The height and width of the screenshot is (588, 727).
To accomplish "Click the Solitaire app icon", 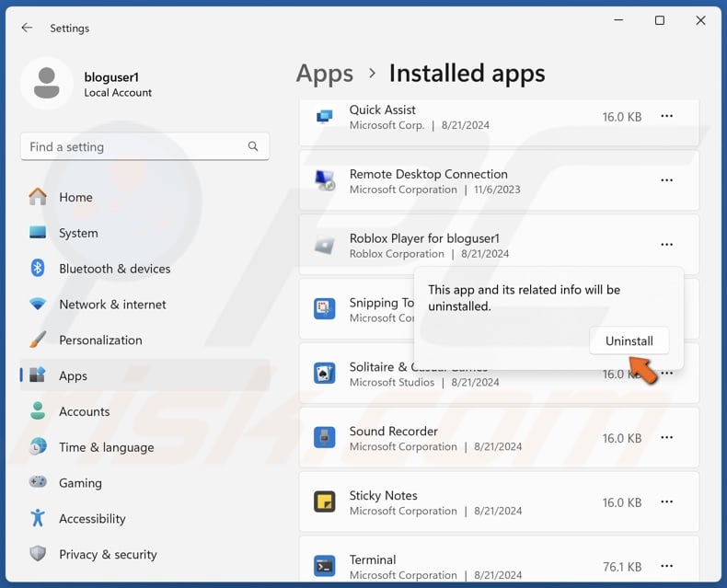I will click(x=325, y=373).
